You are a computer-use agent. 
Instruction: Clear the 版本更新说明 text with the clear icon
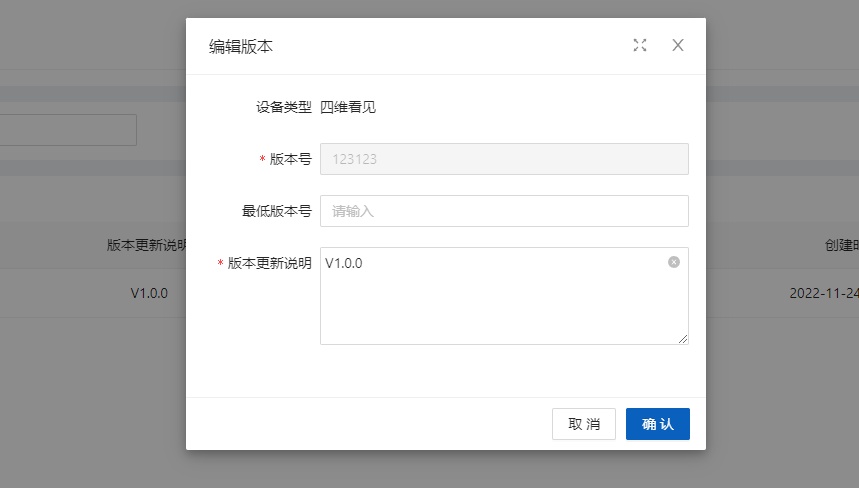tap(674, 262)
